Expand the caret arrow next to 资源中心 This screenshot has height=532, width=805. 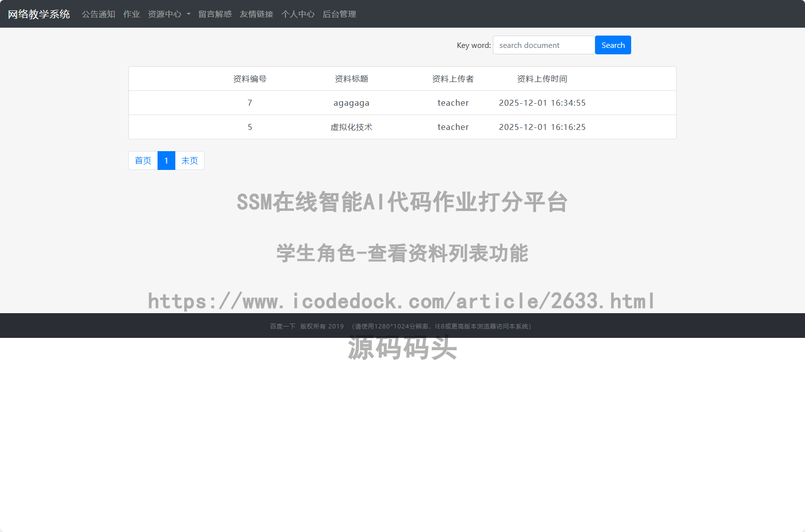point(189,14)
